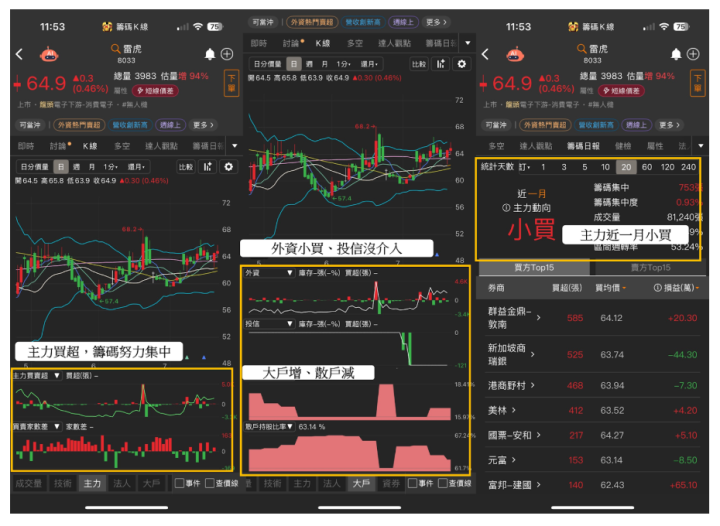
Task: Tap 日分價量 button on middle screen
Action: coord(268,64)
